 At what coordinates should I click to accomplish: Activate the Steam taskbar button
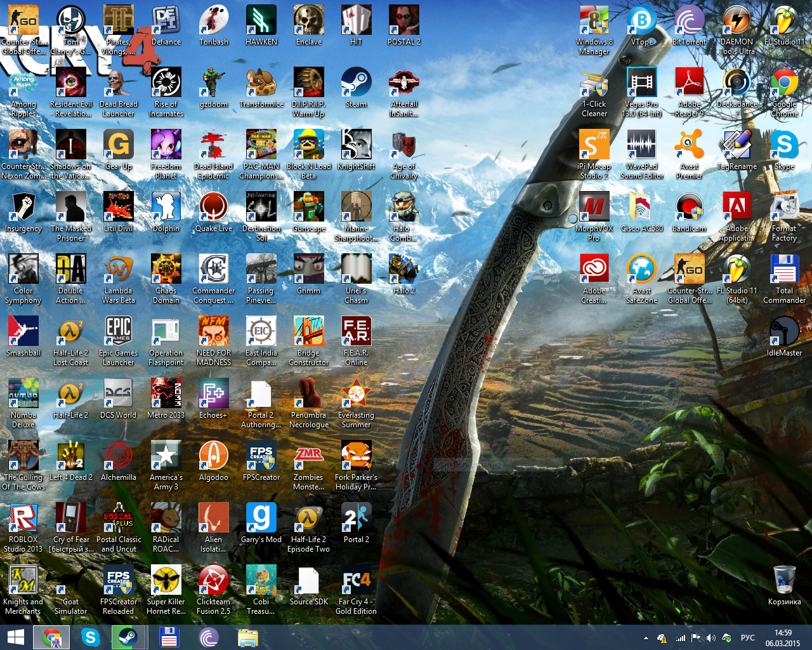coord(129,637)
